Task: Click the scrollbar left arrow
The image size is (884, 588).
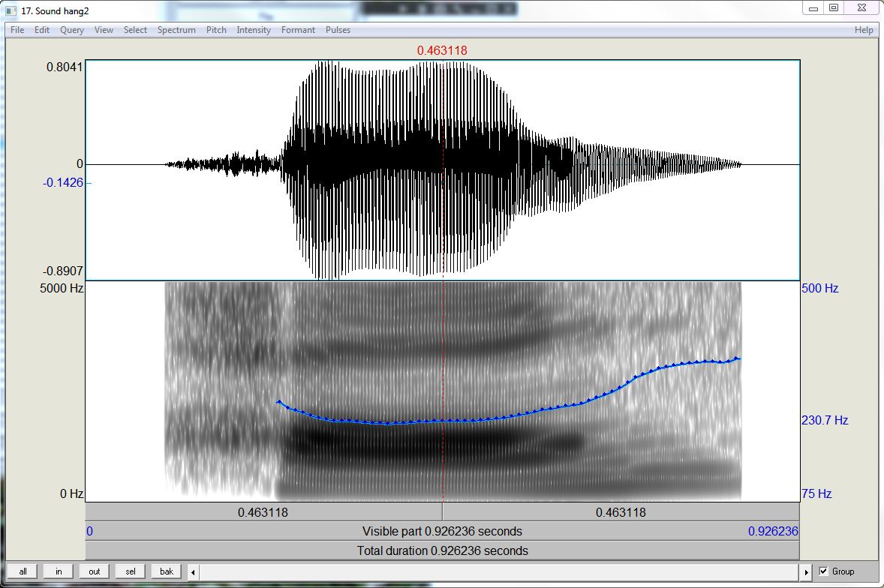Action: pyautogui.click(x=194, y=572)
